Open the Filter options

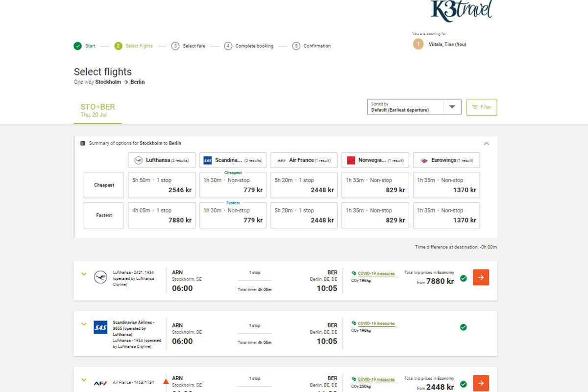(482, 107)
